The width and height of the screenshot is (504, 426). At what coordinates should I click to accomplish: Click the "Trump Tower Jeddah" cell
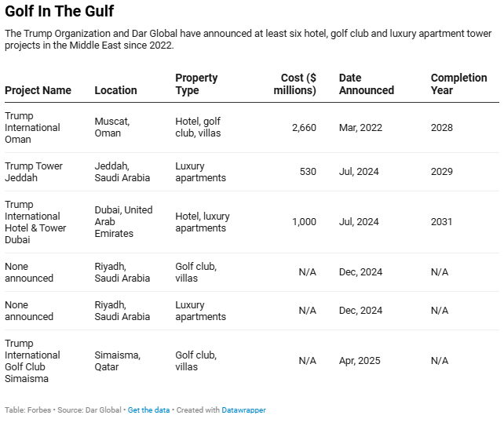(34, 172)
